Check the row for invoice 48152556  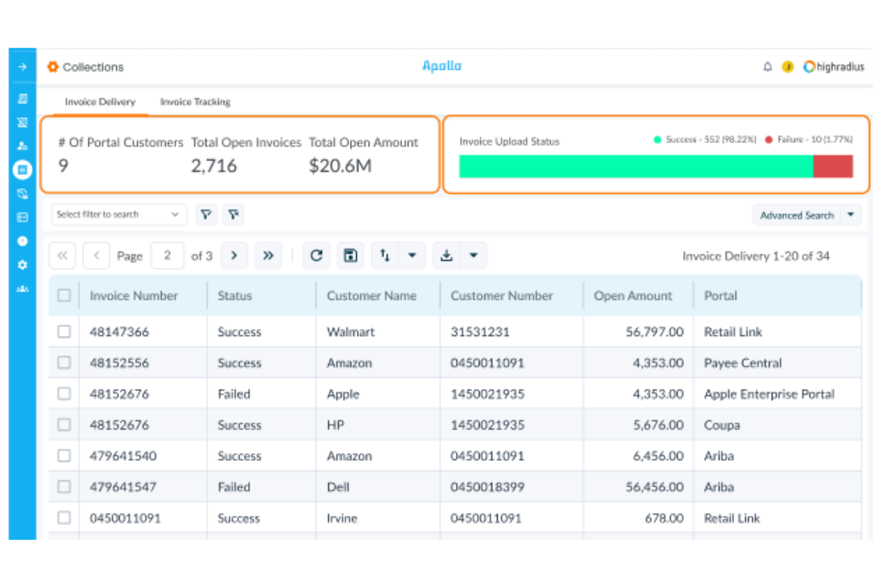[64, 363]
